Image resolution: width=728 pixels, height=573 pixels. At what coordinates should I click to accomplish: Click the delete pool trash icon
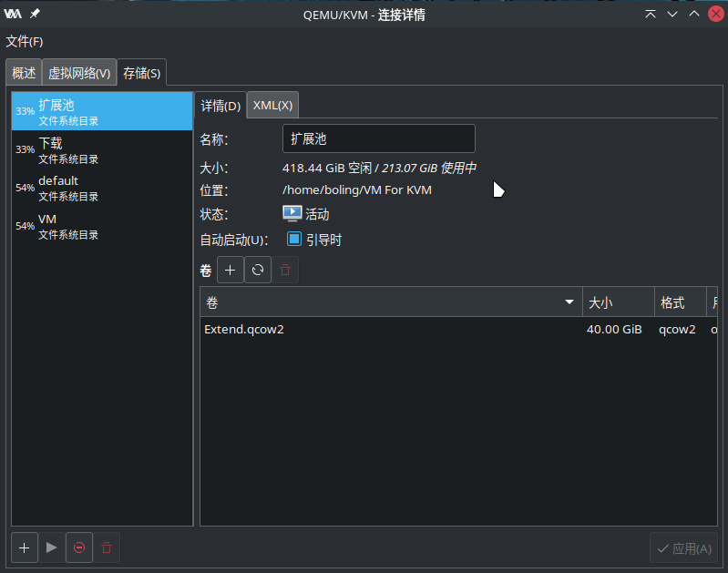point(107,547)
